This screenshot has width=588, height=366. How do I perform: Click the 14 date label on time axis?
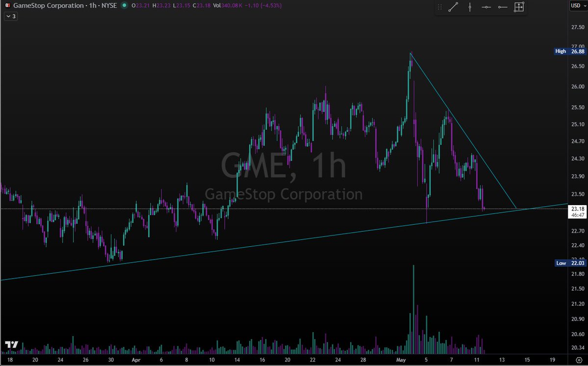[237, 360]
